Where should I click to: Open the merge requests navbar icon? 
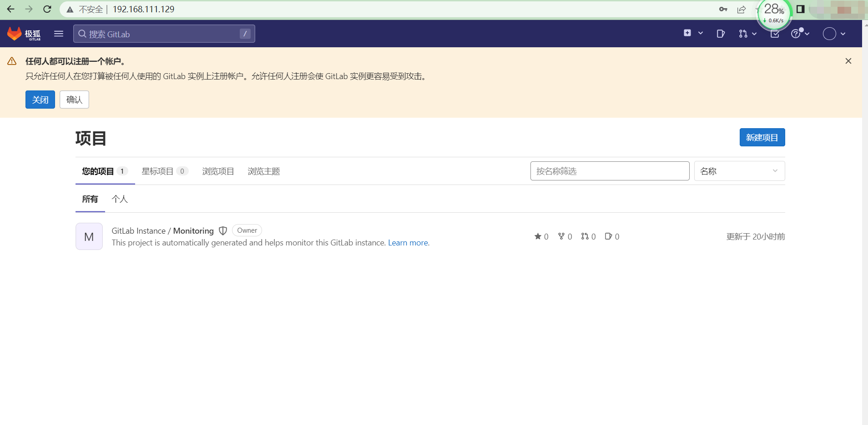pos(743,34)
